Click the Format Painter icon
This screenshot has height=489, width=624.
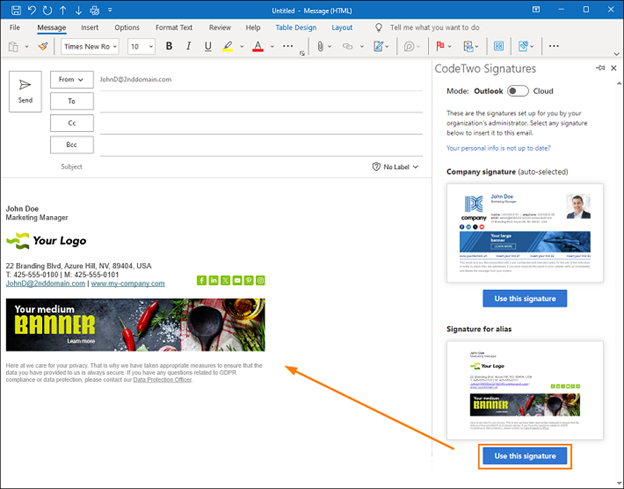[x=43, y=47]
